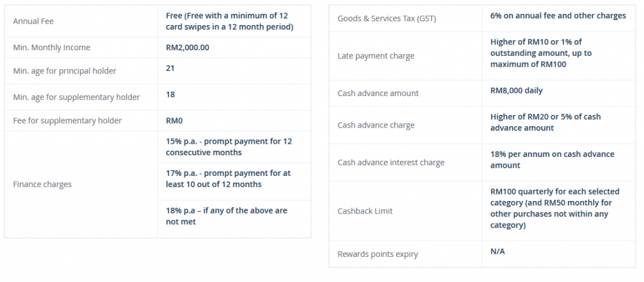Click the Cash advance charge label

376,126
